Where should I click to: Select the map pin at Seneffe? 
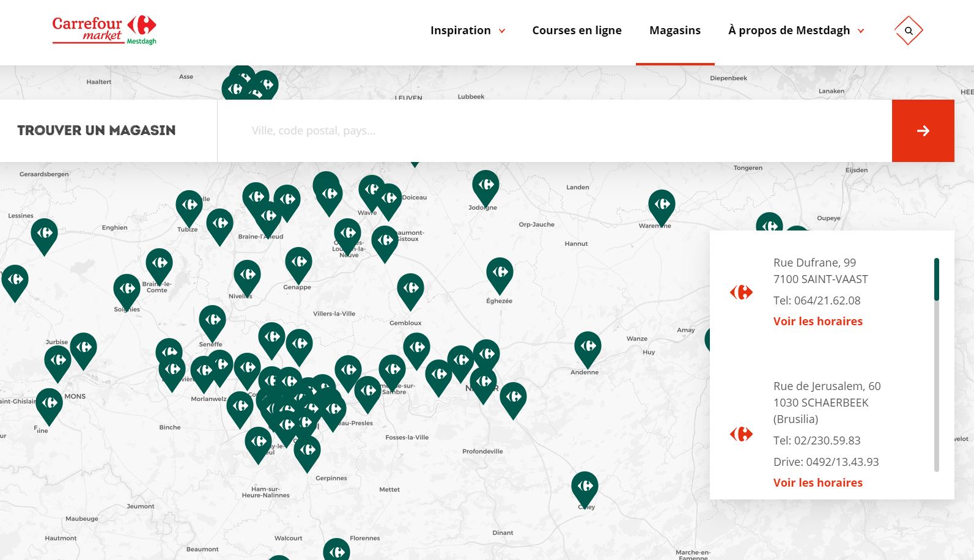[x=212, y=321]
